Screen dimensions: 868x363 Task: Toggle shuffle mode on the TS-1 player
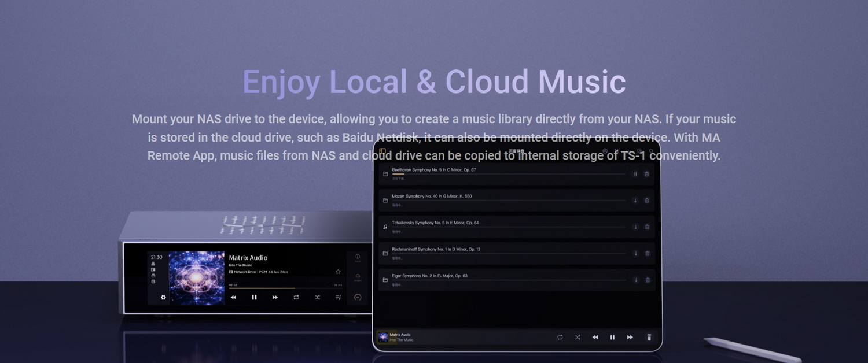[x=317, y=297]
